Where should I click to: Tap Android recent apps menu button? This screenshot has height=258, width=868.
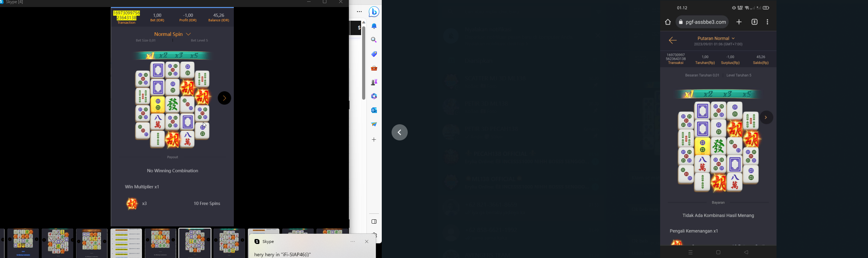[x=691, y=252]
